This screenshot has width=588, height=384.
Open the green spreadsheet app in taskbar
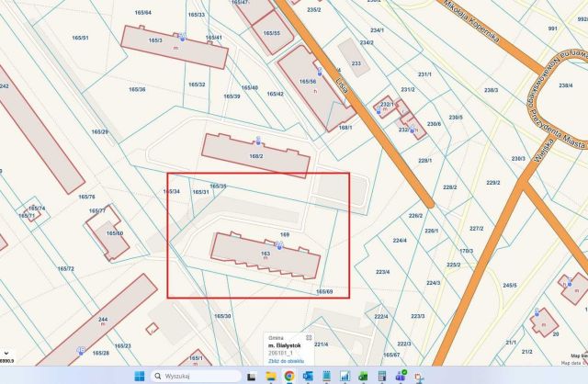tap(364, 376)
